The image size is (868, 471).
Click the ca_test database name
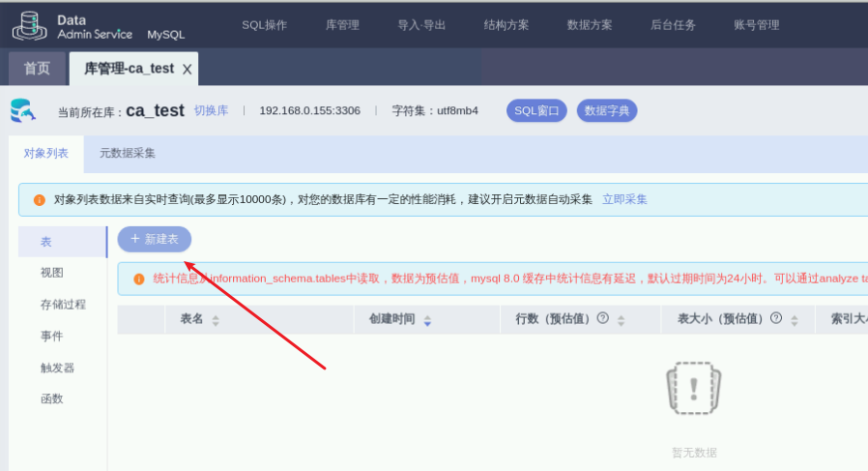(155, 110)
